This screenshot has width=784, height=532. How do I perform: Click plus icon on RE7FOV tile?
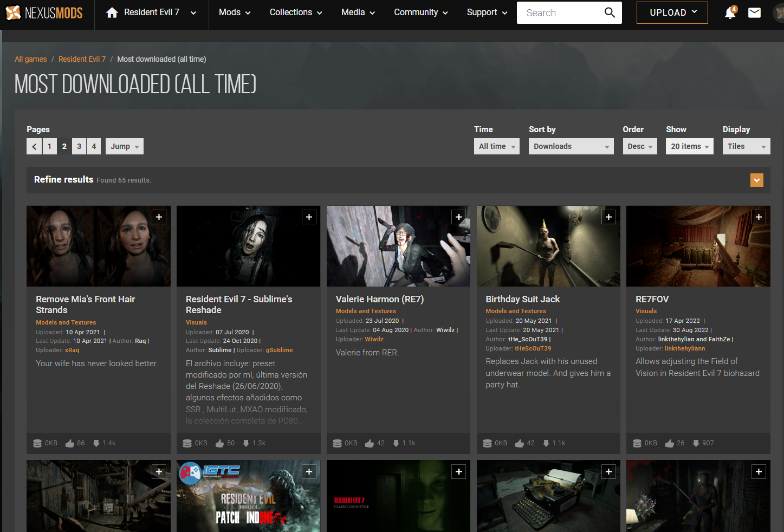[759, 217]
